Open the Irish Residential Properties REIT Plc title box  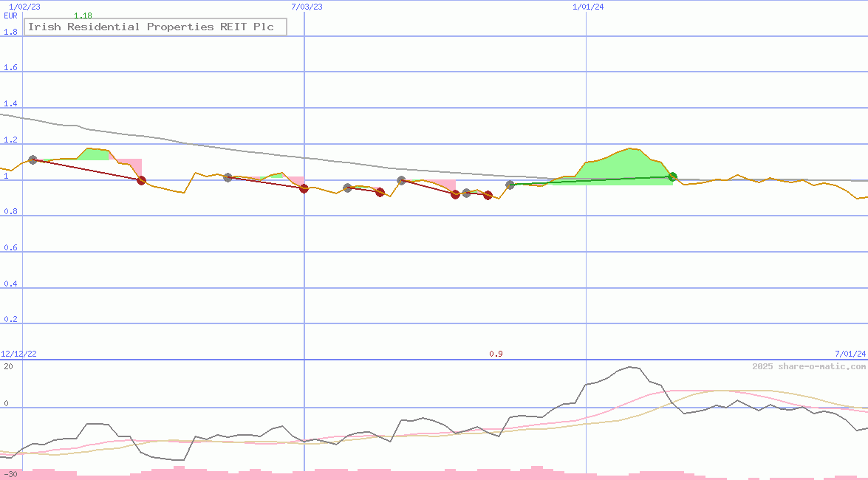pyautogui.click(x=154, y=27)
